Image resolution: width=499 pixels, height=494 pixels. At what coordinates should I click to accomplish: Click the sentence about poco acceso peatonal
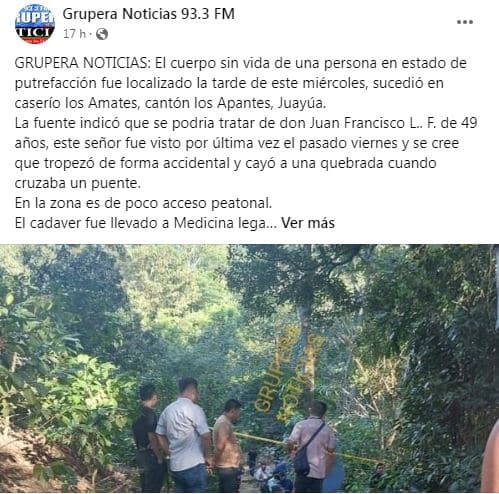[143, 203]
